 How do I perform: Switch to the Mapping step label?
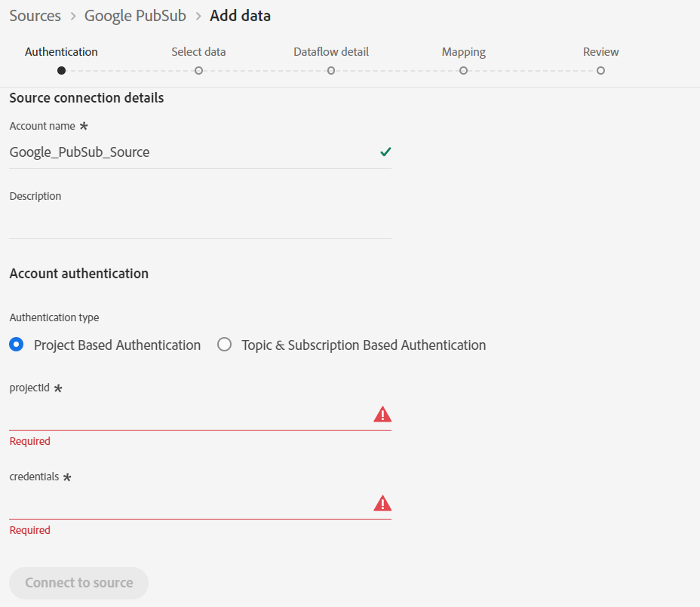(463, 51)
